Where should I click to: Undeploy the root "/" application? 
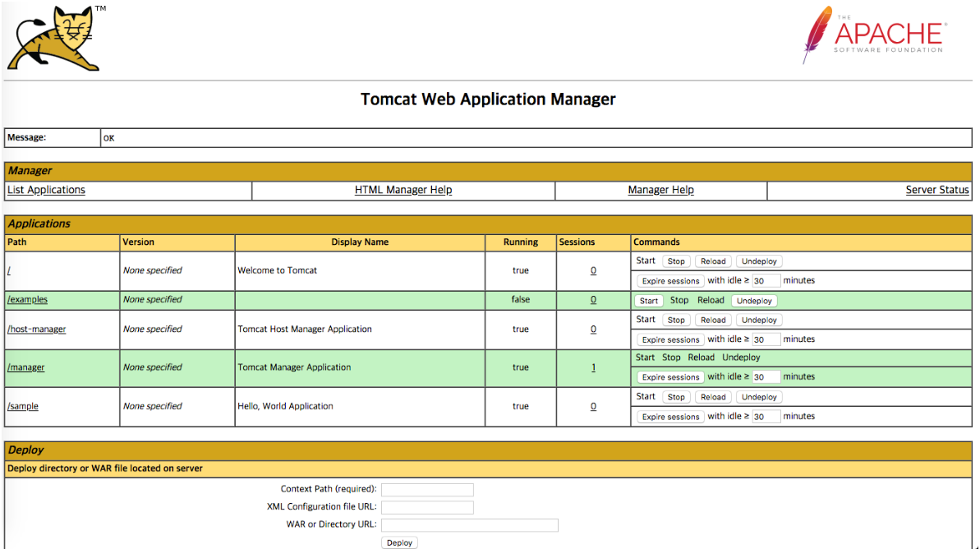coord(759,261)
